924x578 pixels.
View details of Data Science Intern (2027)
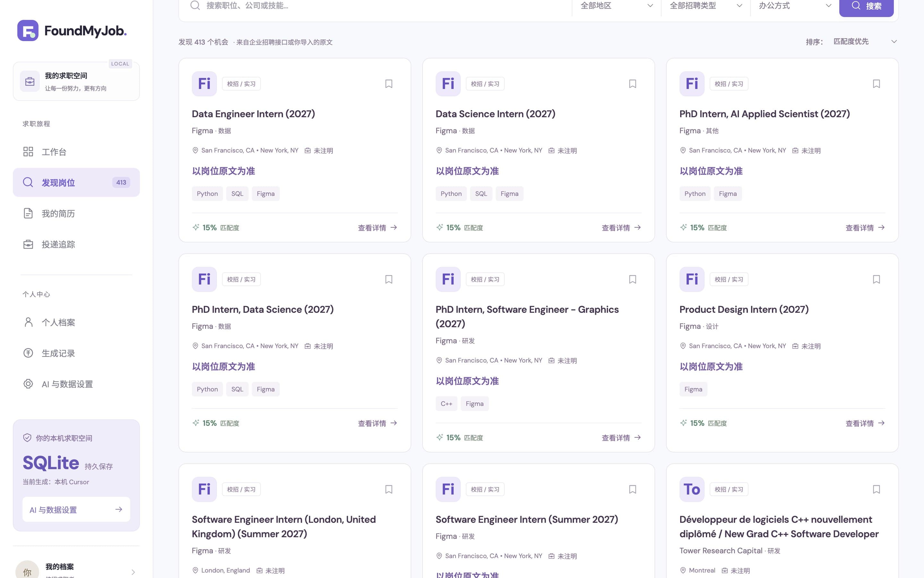click(x=621, y=228)
